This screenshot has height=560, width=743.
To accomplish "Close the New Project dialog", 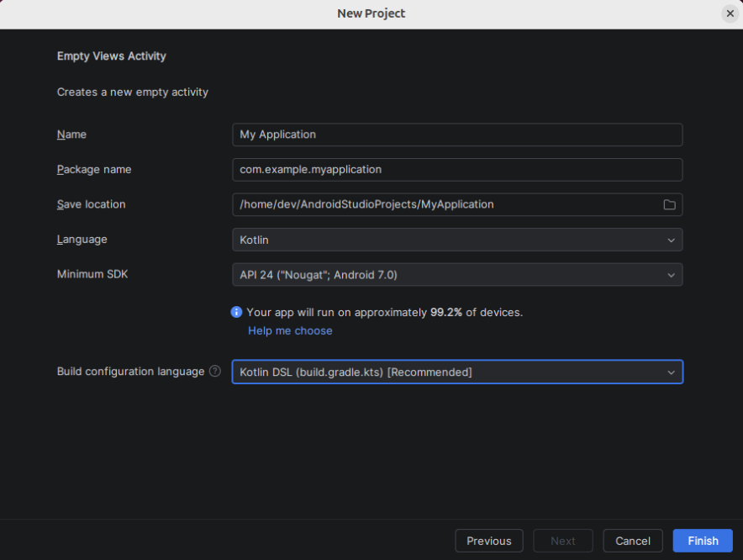I will coord(730,13).
